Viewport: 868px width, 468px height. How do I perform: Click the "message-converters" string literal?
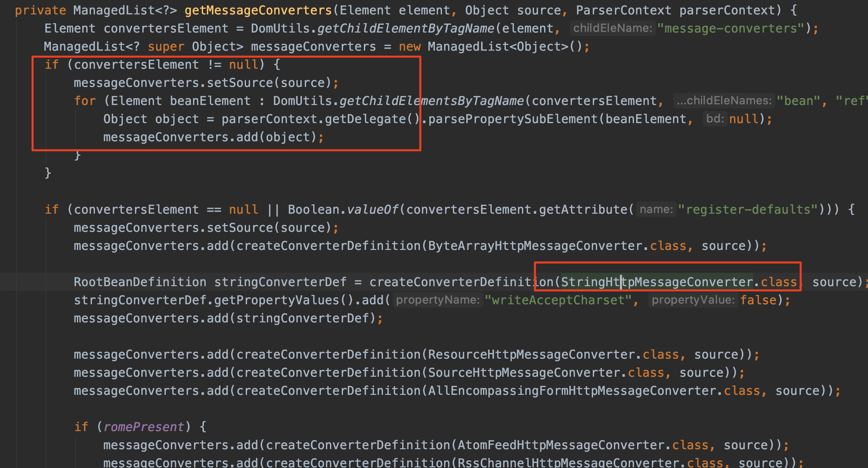pyautogui.click(x=730, y=29)
